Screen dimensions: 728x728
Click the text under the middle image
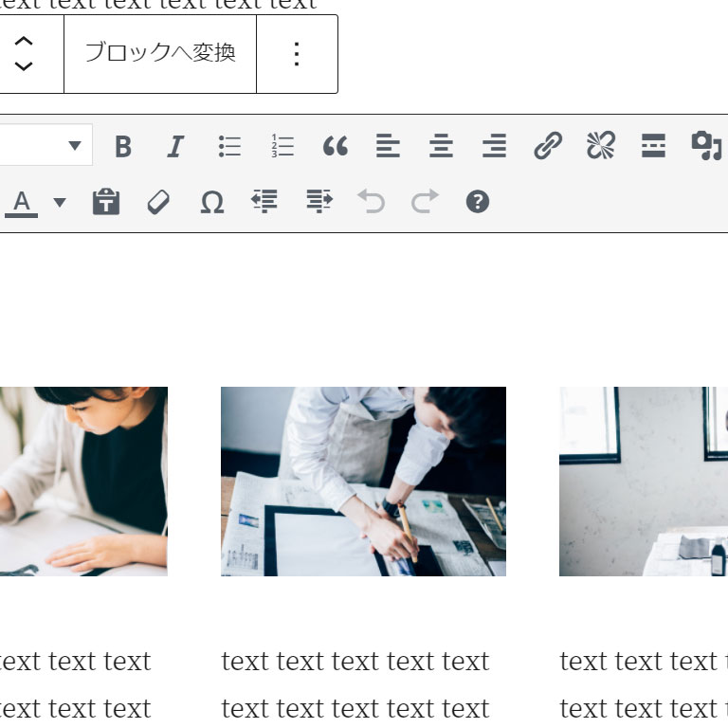pyautogui.click(x=355, y=684)
